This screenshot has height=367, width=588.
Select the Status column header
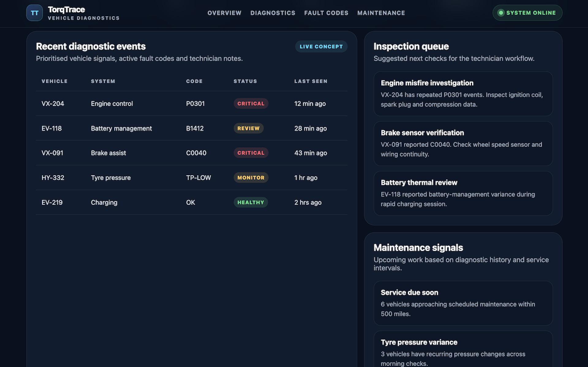click(x=245, y=81)
